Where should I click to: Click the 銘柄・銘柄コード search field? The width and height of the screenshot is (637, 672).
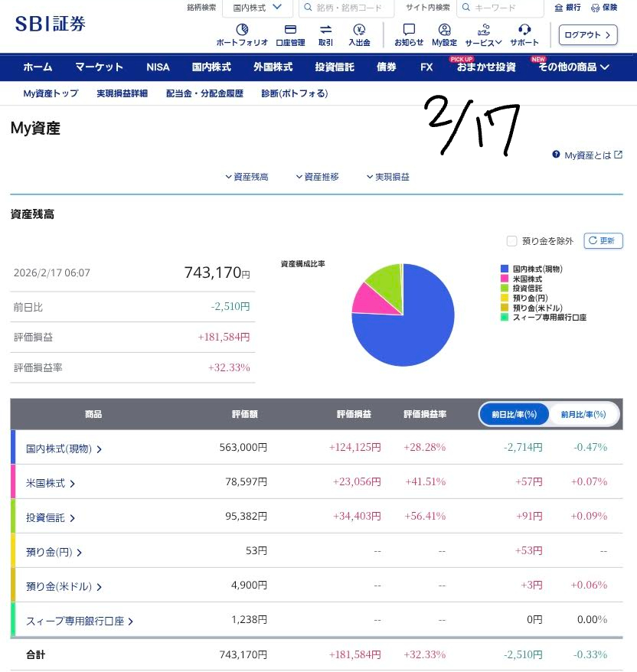(350, 8)
